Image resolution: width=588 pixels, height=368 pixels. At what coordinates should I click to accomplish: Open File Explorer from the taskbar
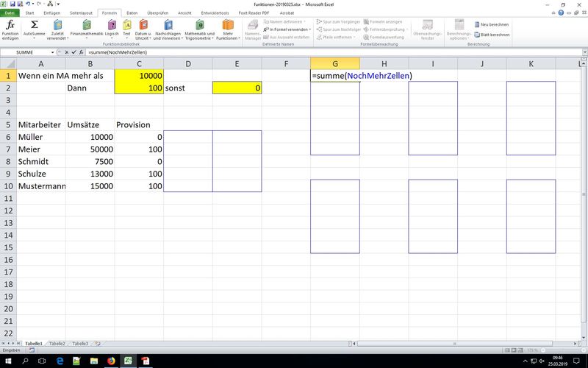coord(94,361)
